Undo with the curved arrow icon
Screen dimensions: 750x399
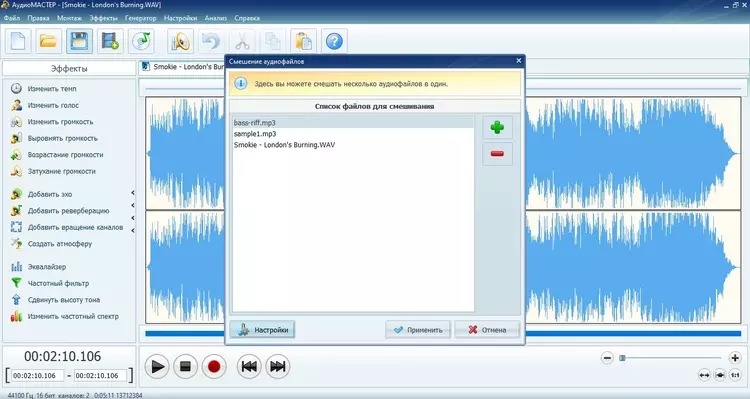[211, 41]
